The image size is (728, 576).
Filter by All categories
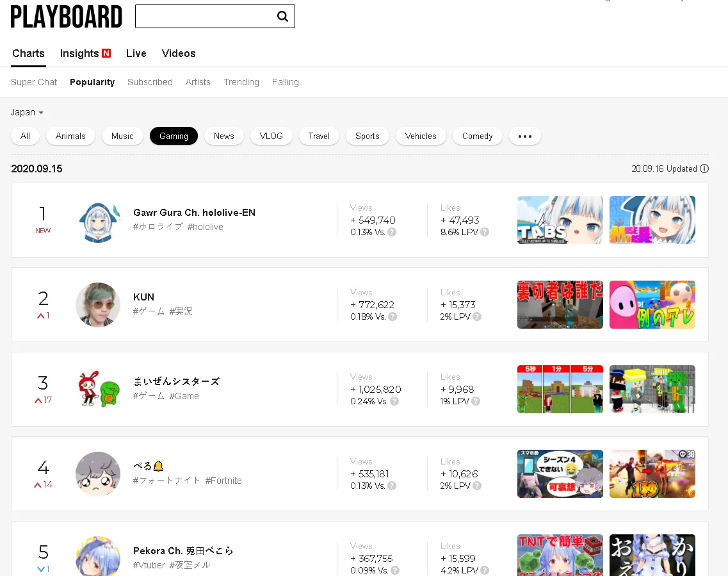pos(25,136)
